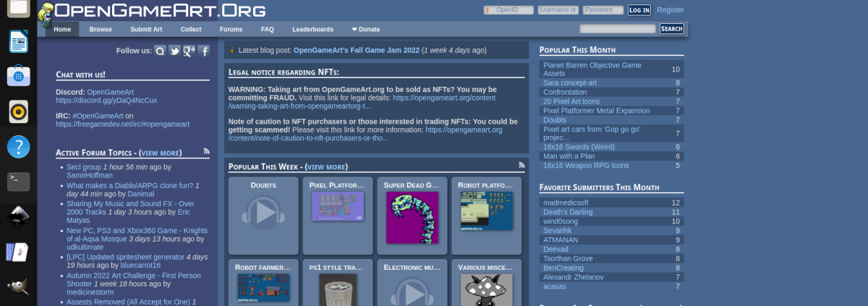Click the Search button
The width and height of the screenshot is (868, 306).
tap(671, 29)
